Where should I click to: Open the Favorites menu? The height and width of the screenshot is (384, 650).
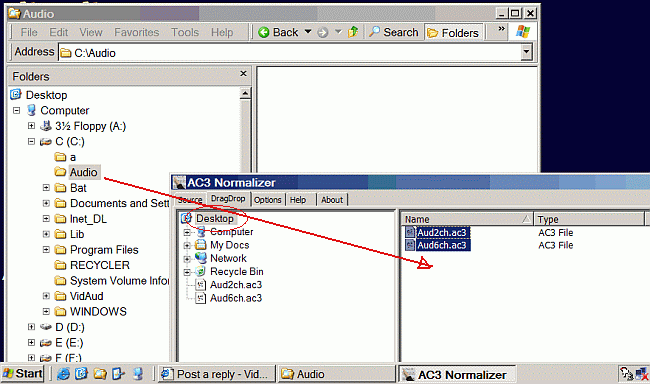[136, 32]
